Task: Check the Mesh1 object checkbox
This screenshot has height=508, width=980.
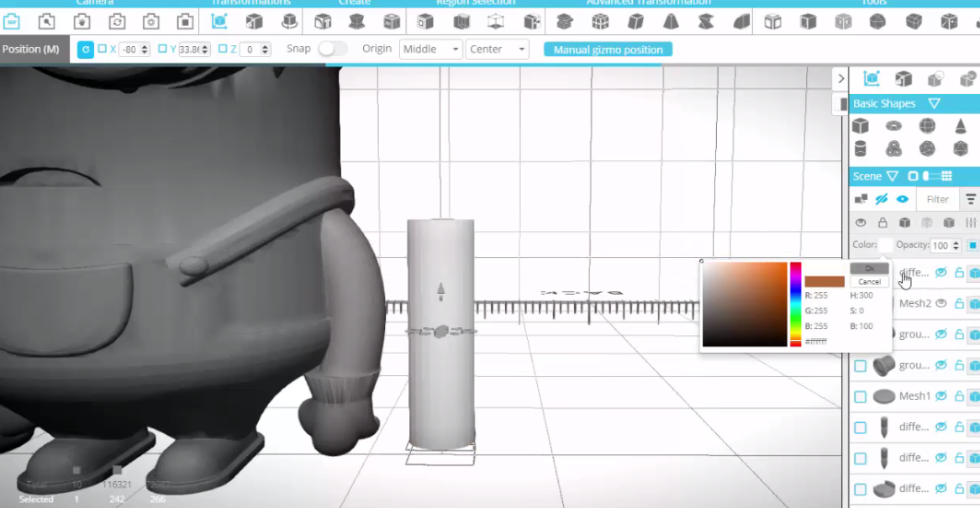Action: (x=860, y=396)
